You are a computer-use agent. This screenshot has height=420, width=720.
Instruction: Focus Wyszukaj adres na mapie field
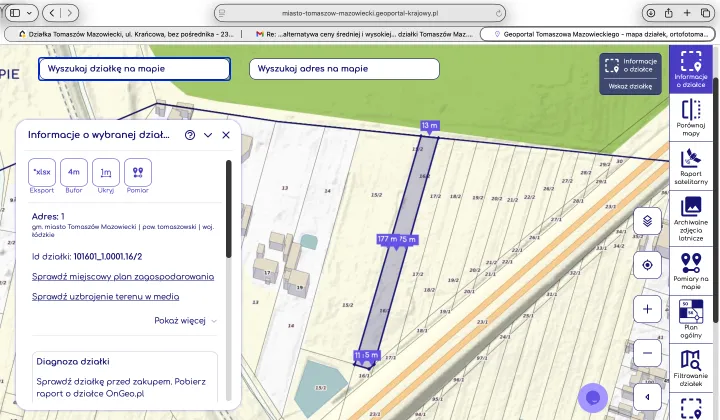344,69
